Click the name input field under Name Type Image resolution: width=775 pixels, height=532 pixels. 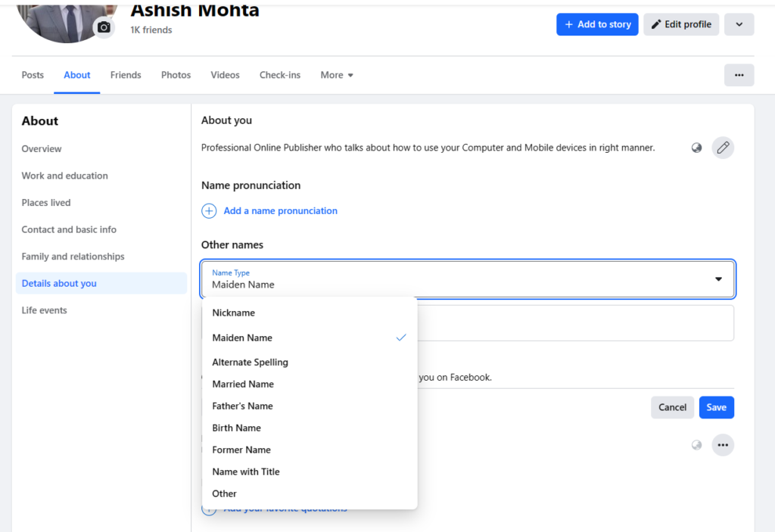click(576, 323)
